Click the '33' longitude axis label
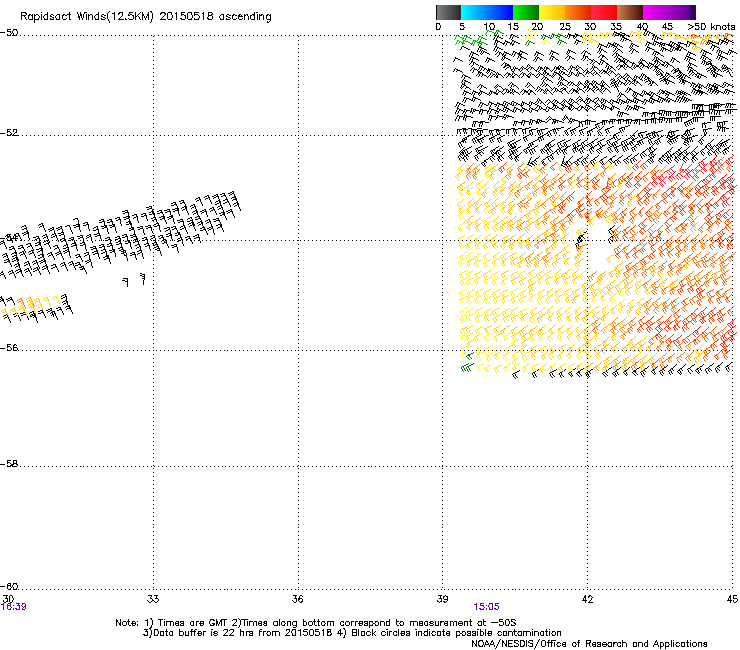740x650 pixels. [x=153, y=599]
